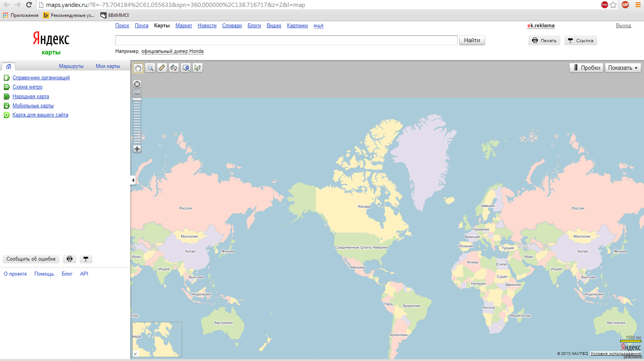Collapse the left sidebar panel arrow
Image resolution: width=644 pixels, height=361 pixels.
pyautogui.click(x=133, y=180)
